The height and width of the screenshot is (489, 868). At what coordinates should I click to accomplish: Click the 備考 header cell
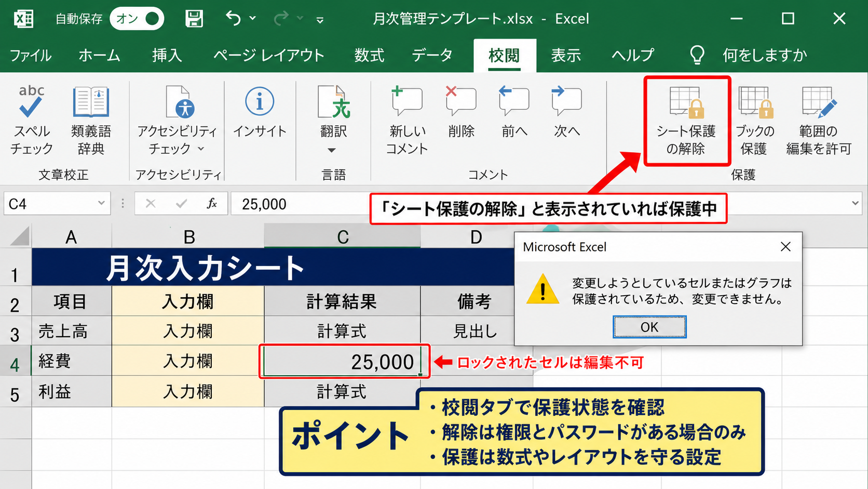tap(467, 301)
